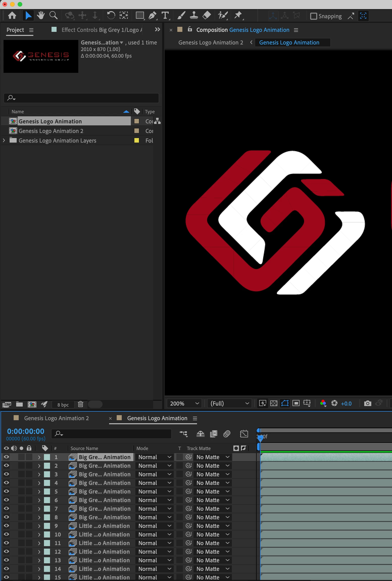Expand the Genesis Logo Animation Layers folder
Screen dimensions: 392x581
click(4, 140)
